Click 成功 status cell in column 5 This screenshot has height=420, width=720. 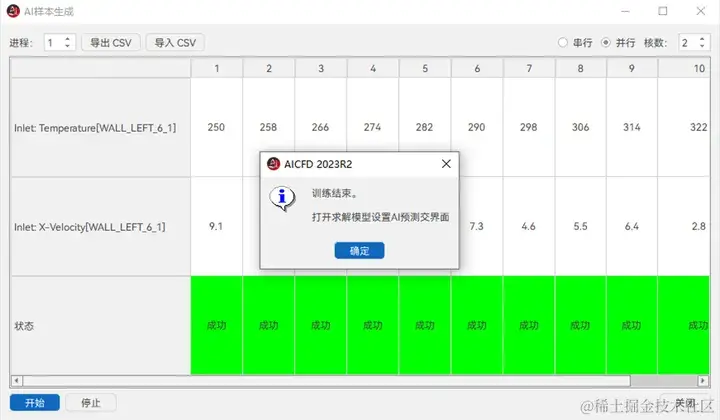point(425,325)
